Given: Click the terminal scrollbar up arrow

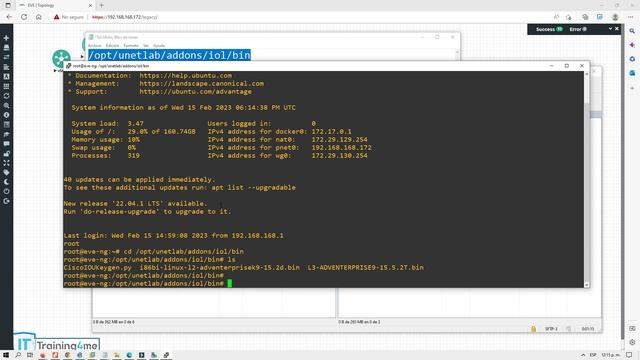Looking at the screenshot, I should pyautogui.click(x=587, y=74).
